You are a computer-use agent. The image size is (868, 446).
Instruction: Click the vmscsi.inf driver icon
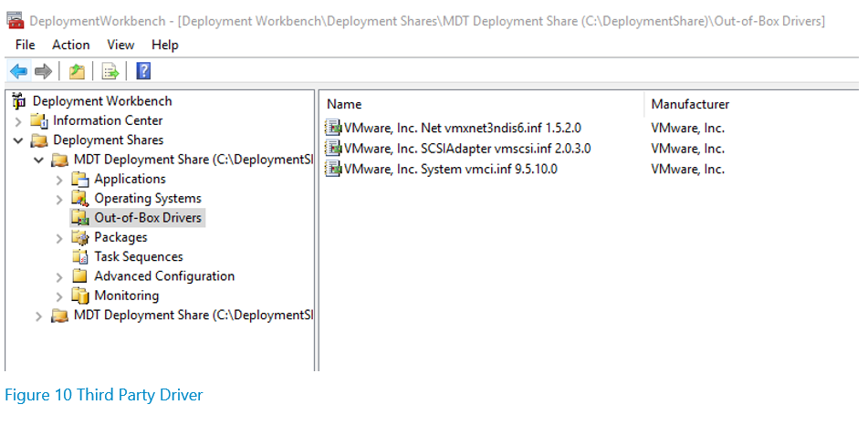(x=333, y=149)
